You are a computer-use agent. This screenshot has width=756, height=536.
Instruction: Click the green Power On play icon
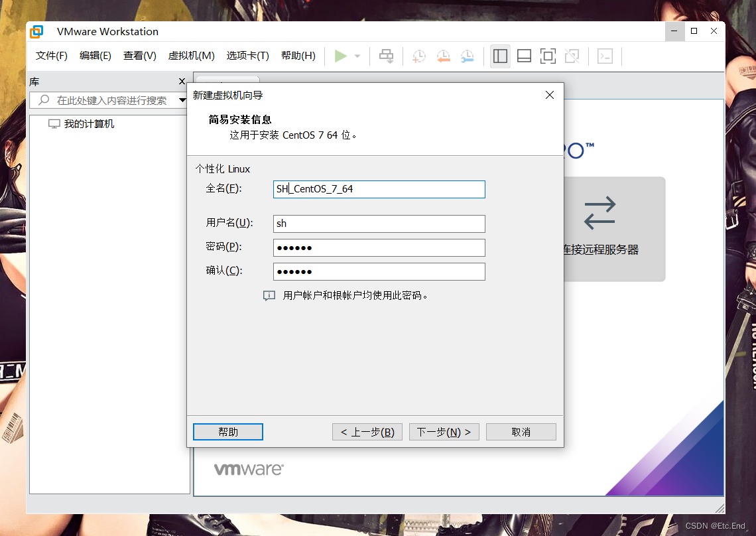[340, 56]
